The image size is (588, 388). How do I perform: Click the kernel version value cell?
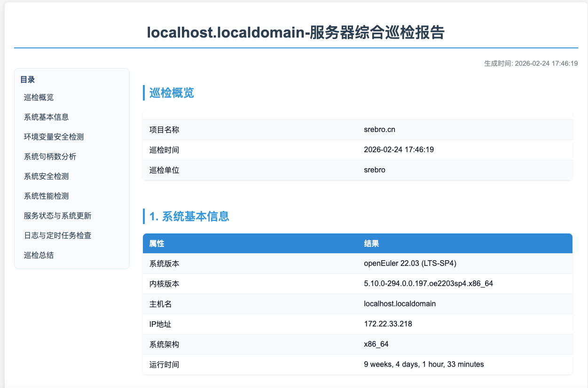(428, 284)
